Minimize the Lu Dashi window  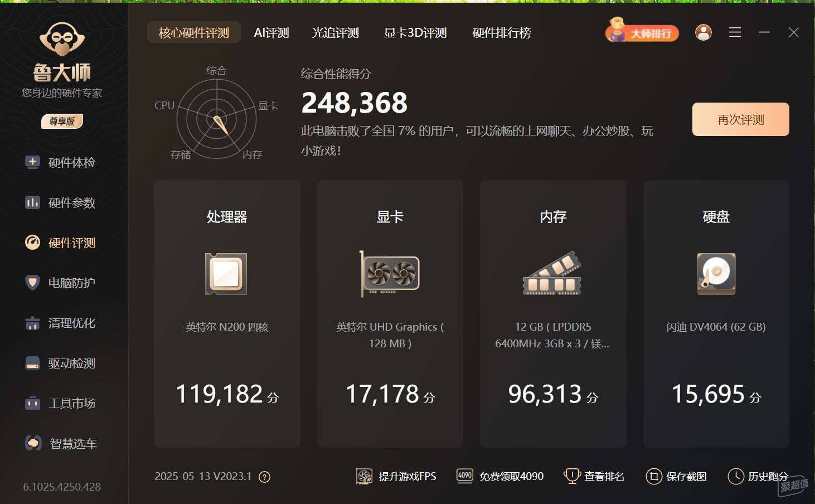pyautogui.click(x=764, y=32)
